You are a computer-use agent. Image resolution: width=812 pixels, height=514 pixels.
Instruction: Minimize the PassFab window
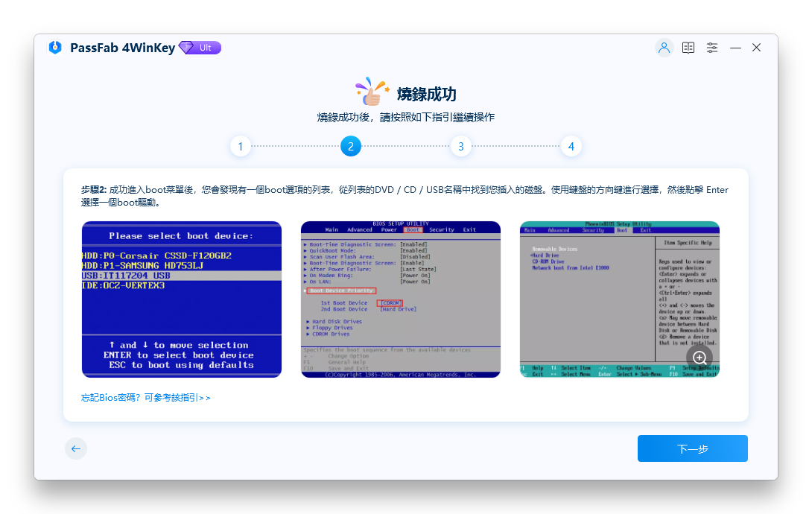tap(735, 48)
